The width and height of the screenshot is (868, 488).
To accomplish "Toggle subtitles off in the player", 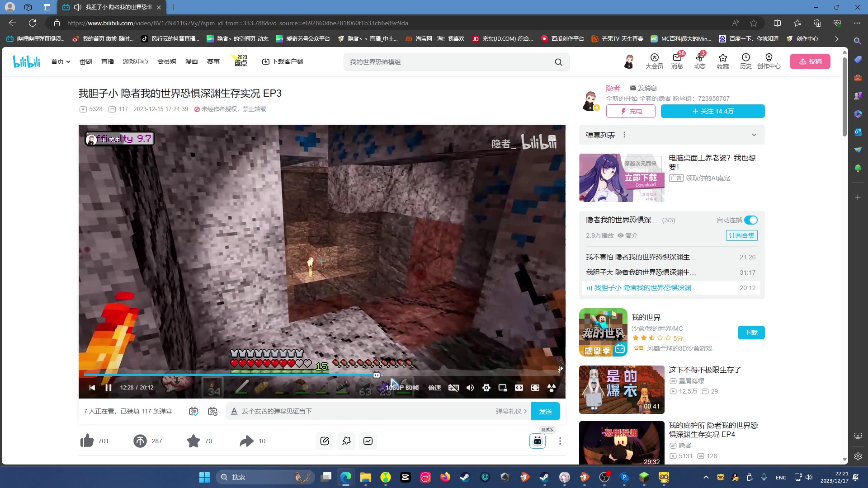I will click(x=454, y=388).
